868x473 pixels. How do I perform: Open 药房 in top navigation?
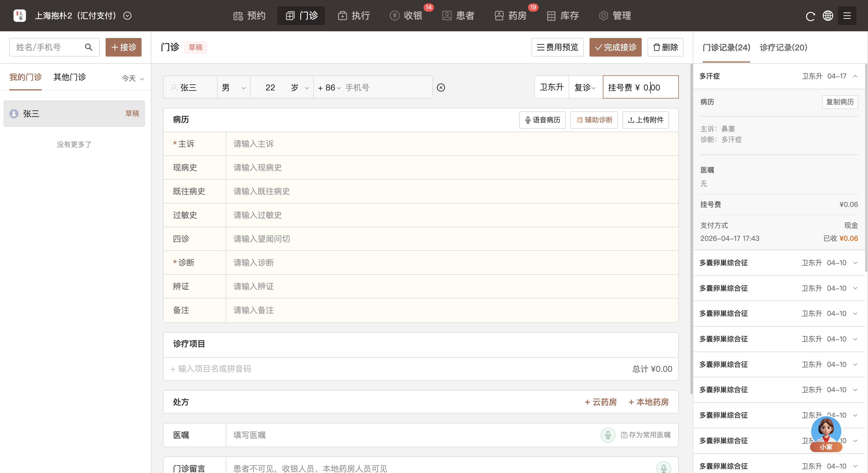tap(511, 15)
